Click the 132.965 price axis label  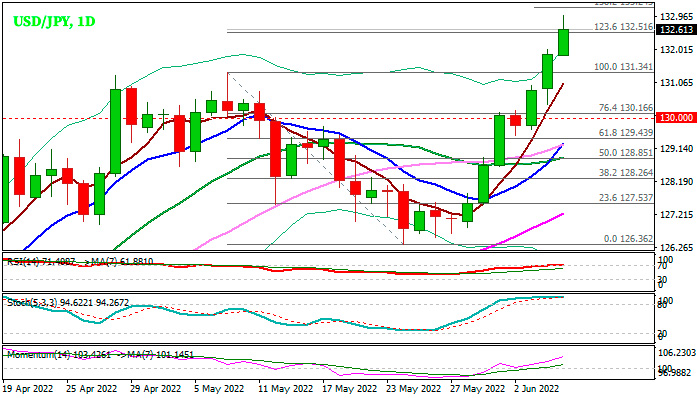(677, 17)
